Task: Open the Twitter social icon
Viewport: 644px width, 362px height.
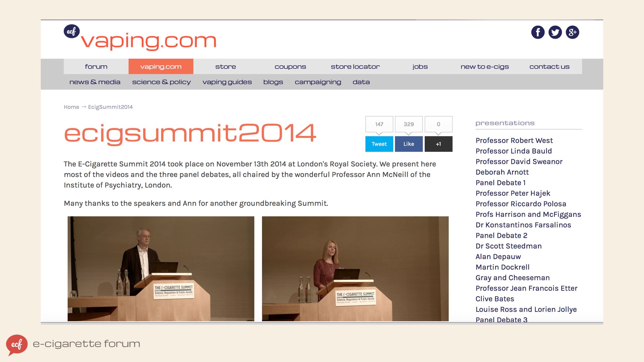Action: (555, 32)
